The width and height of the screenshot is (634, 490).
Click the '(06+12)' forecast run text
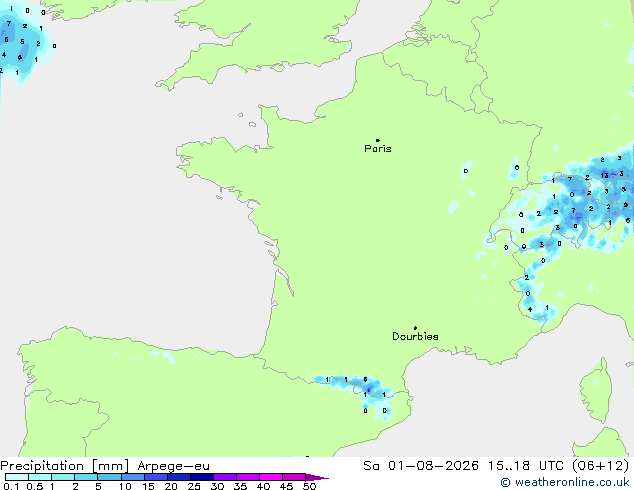(601, 466)
